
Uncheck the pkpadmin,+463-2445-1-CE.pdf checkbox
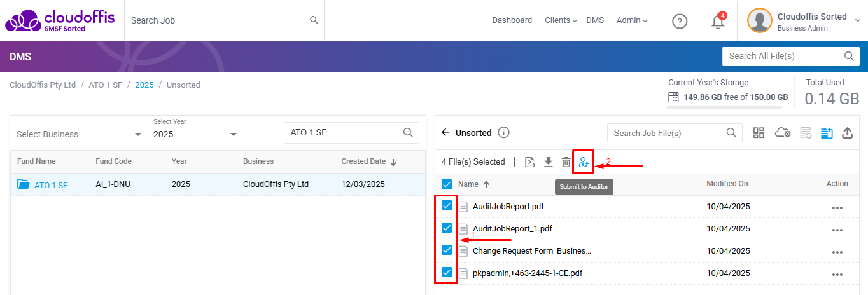click(x=447, y=273)
